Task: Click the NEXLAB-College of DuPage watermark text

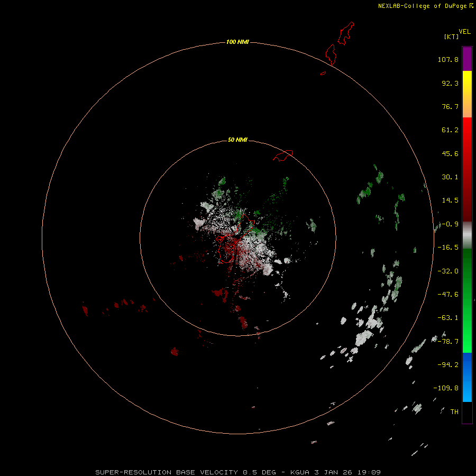Action: [x=425, y=6]
